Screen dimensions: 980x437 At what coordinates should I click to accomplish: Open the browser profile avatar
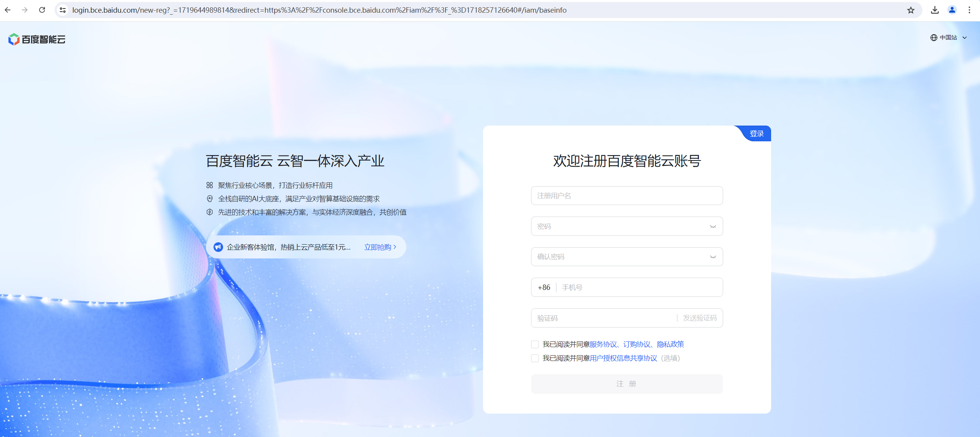[x=952, y=10]
